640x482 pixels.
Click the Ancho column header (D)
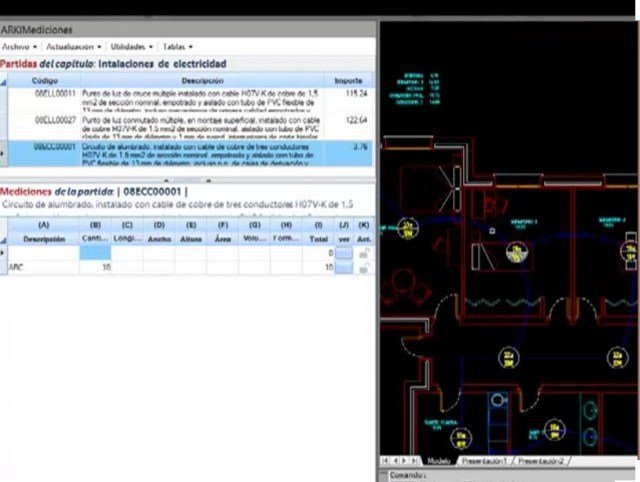tap(159, 231)
